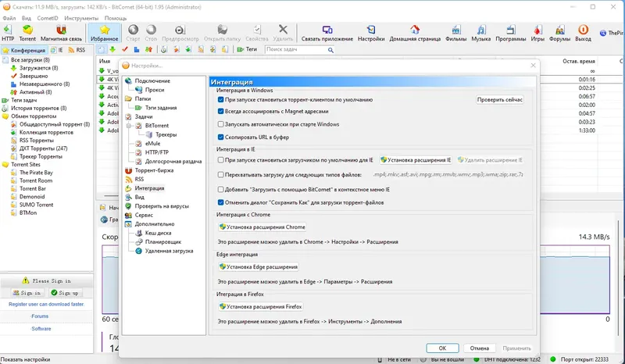Close the Настройки dialog
The height and width of the screenshot is (364, 625).
tap(533, 66)
